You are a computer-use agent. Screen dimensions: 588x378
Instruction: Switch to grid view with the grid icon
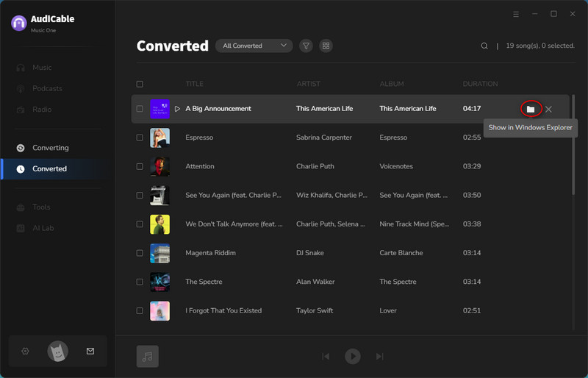[x=326, y=46]
